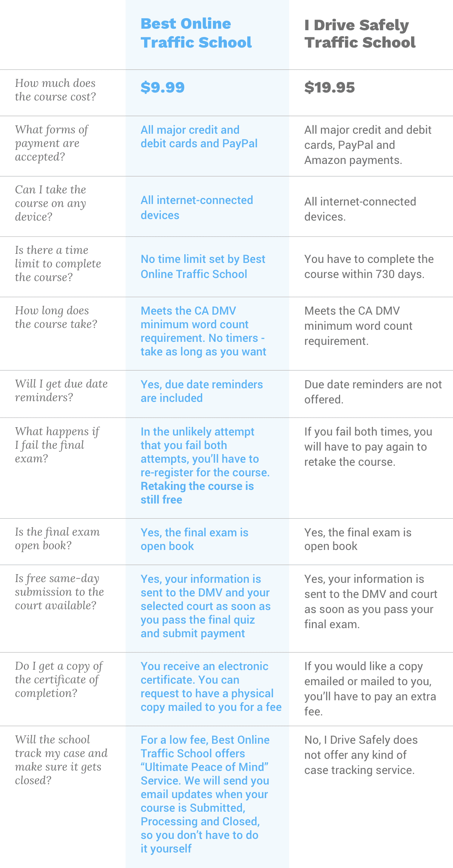Select the $9.99 price text
Viewport: 453px width, 868px height.
pyautogui.click(x=162, y=87)
